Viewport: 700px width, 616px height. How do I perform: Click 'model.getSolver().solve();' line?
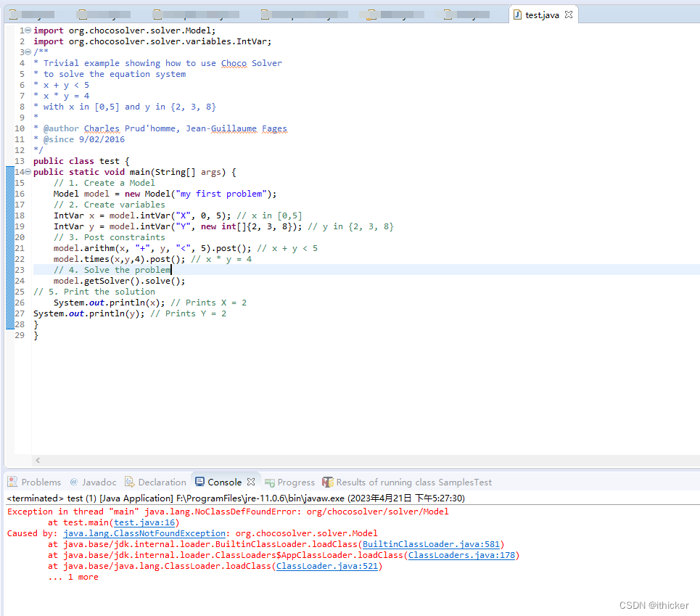119,281
